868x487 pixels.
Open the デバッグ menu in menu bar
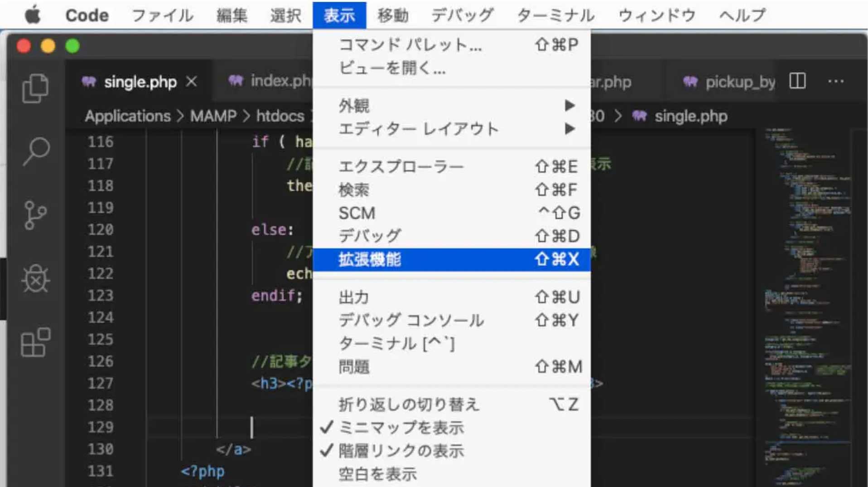click(462, 15)
